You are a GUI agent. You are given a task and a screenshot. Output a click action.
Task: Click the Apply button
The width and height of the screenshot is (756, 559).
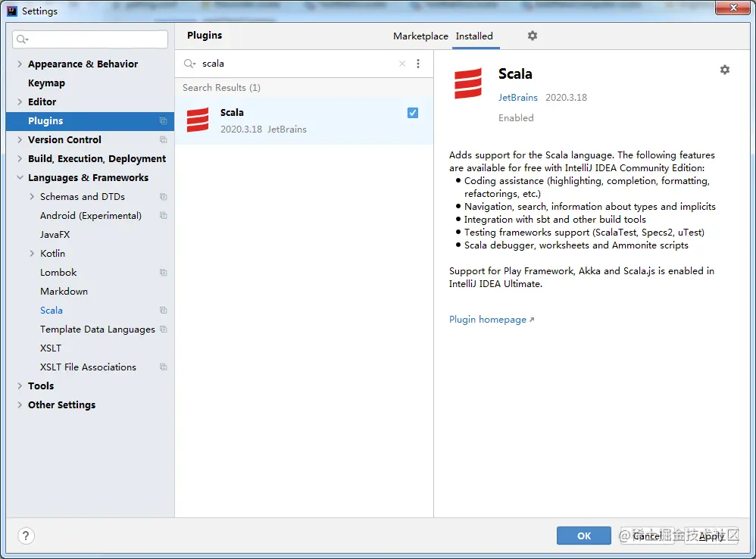(711, 536)
